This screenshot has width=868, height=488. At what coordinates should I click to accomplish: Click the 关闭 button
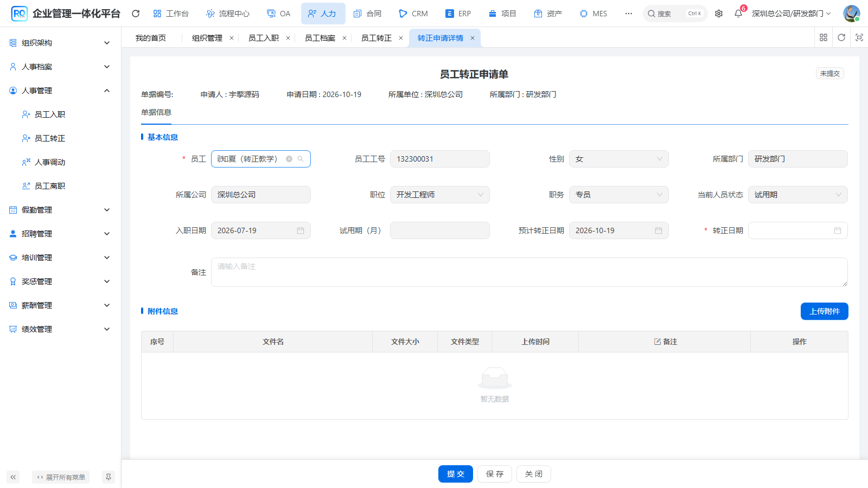[x=534, y=474]
